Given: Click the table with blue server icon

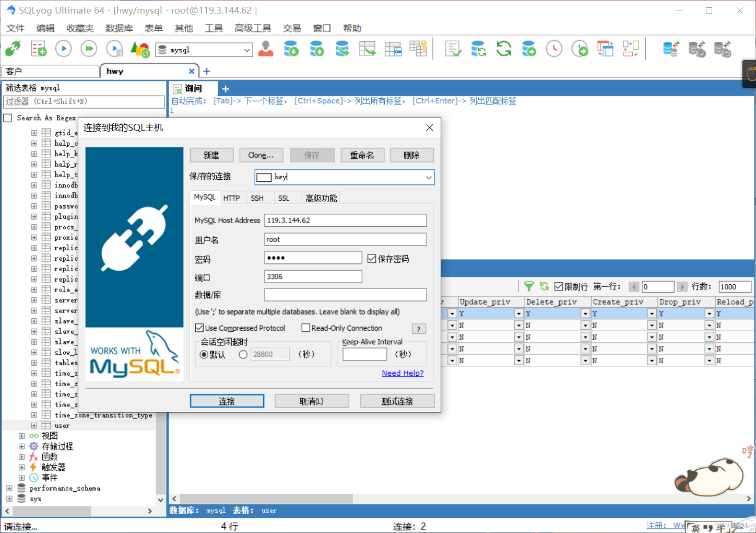Looking at the screenshot, I should (x=393, y=49).
